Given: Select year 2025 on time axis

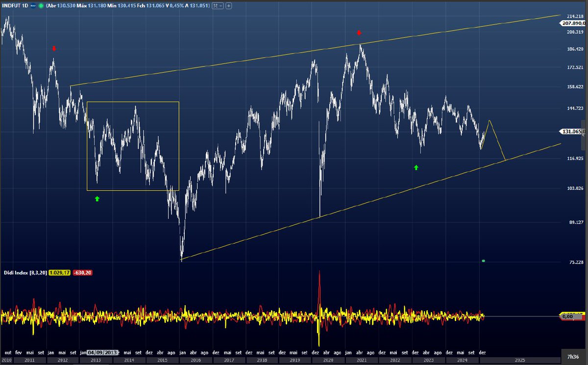Looking at the screenshot, I should click(x=520, y=360).
